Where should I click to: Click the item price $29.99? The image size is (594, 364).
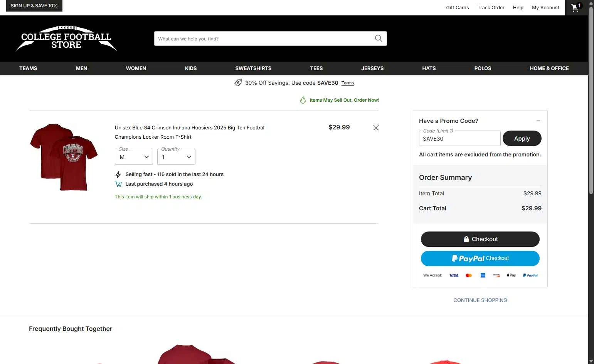click(339, 127)
